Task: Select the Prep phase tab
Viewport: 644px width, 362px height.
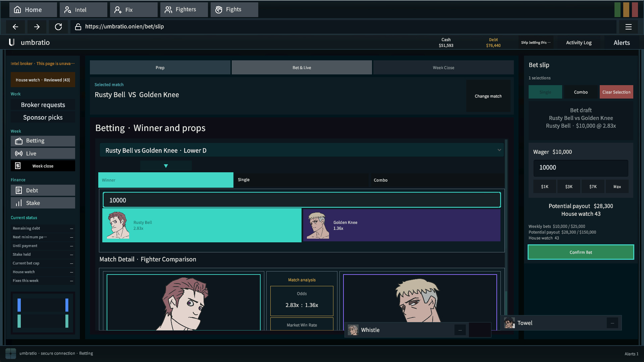Action: coord(160,67)
